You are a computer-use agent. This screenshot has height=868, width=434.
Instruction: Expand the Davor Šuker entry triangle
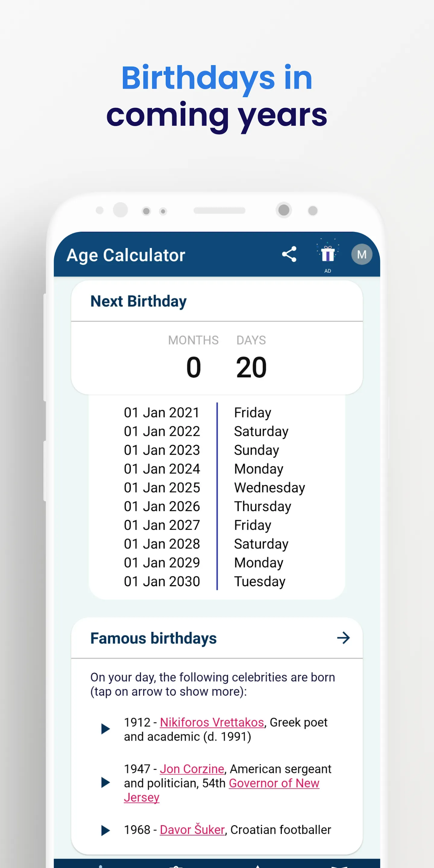tap(105, 830)
